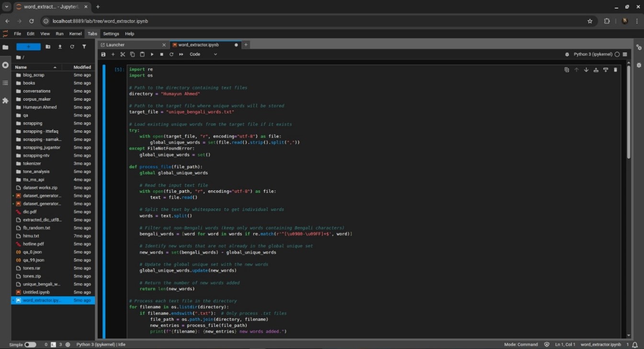Interrupt the kernel with the stop icon
644x349 pixels.
162,55
